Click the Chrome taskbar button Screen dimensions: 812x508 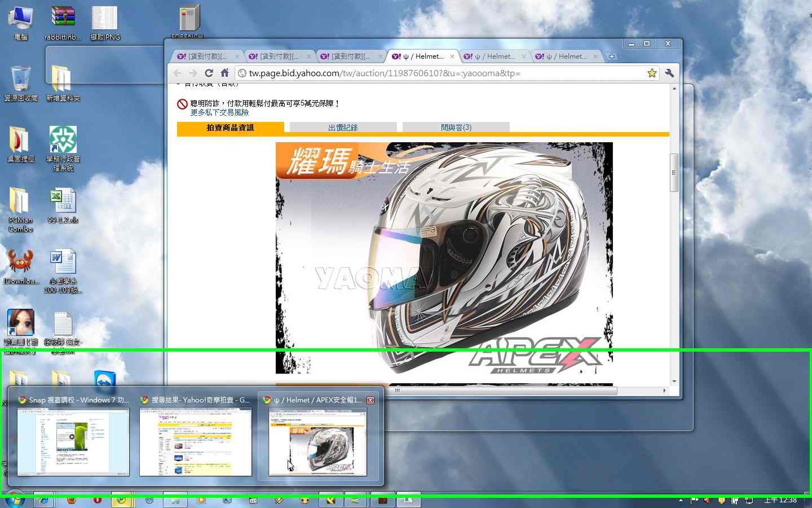point(121,500)
